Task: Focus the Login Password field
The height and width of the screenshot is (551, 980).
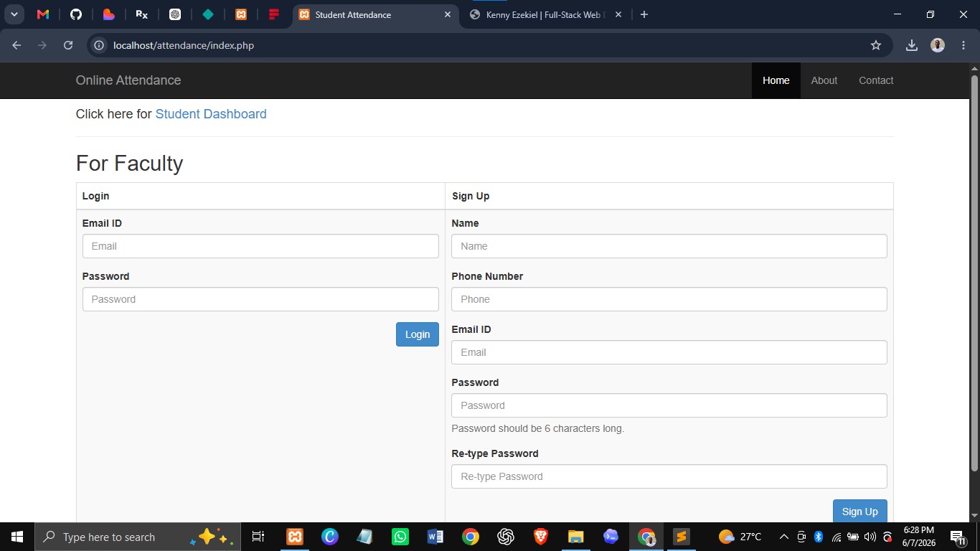Action: 260,299
